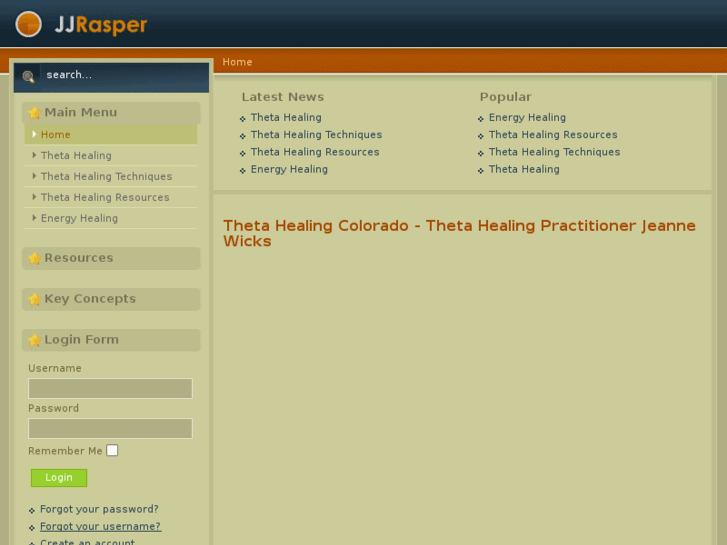Screen dimensions: 727x545
Task: Click the bullet icon before Forgot your password
Action: tap(32, 511)
